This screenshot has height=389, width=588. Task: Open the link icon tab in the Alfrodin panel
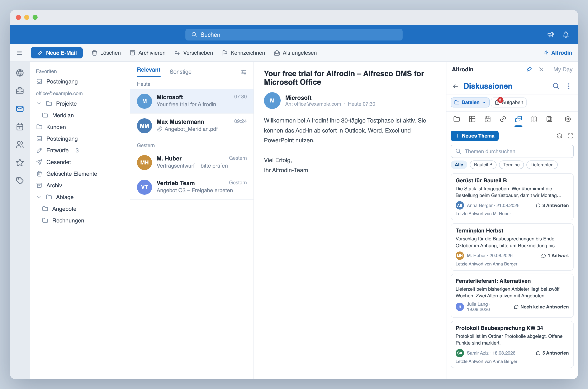[x=503, y=119]
